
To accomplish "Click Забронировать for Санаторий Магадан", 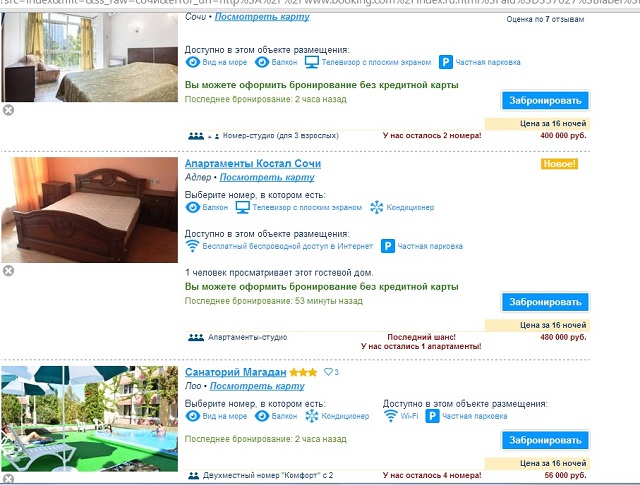I will (x=545, y=440).
